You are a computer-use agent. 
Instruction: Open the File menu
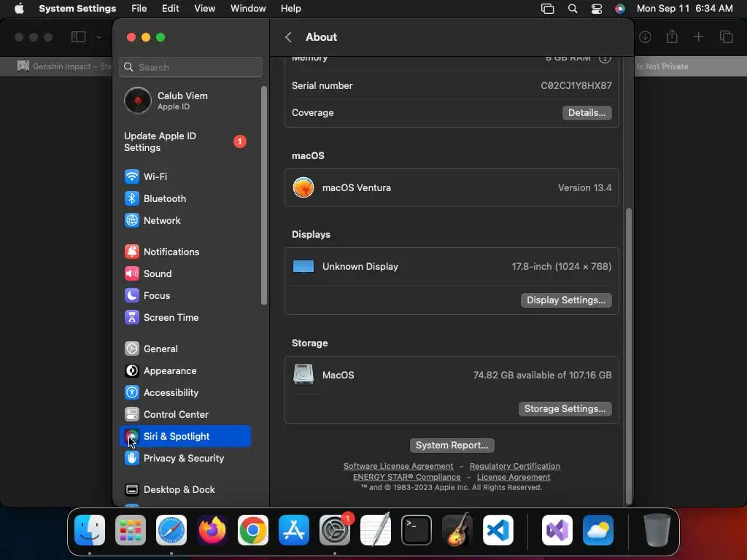pos(139,9)
